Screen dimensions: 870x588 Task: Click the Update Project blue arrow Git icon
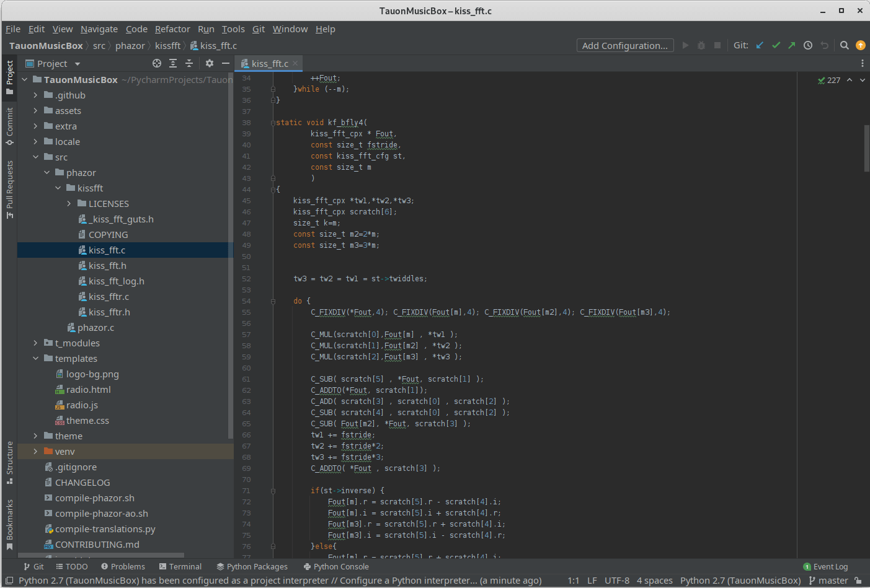tap(760, 45)
